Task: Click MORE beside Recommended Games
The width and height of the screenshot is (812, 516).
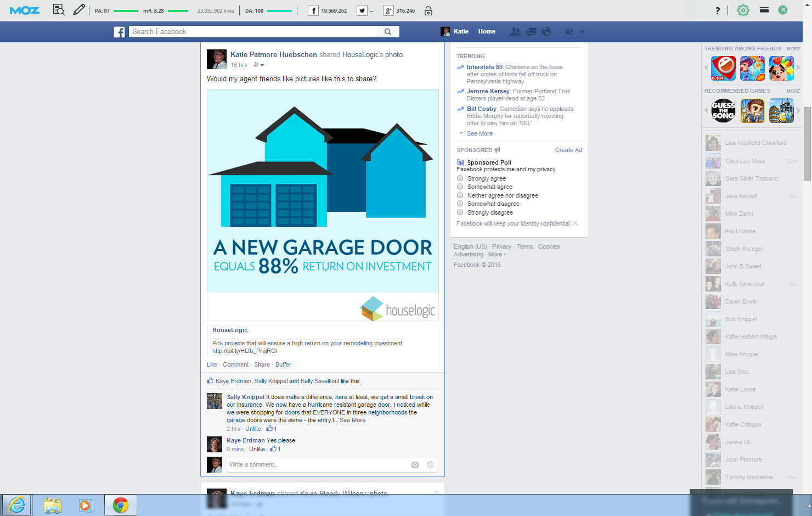Action: (x=793, y=91)
